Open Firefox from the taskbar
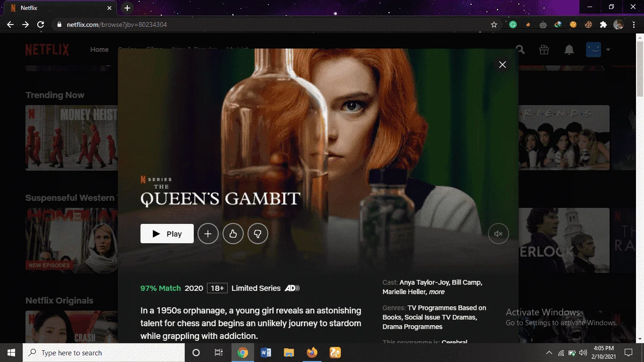644x362 pixels. (312, 353)
